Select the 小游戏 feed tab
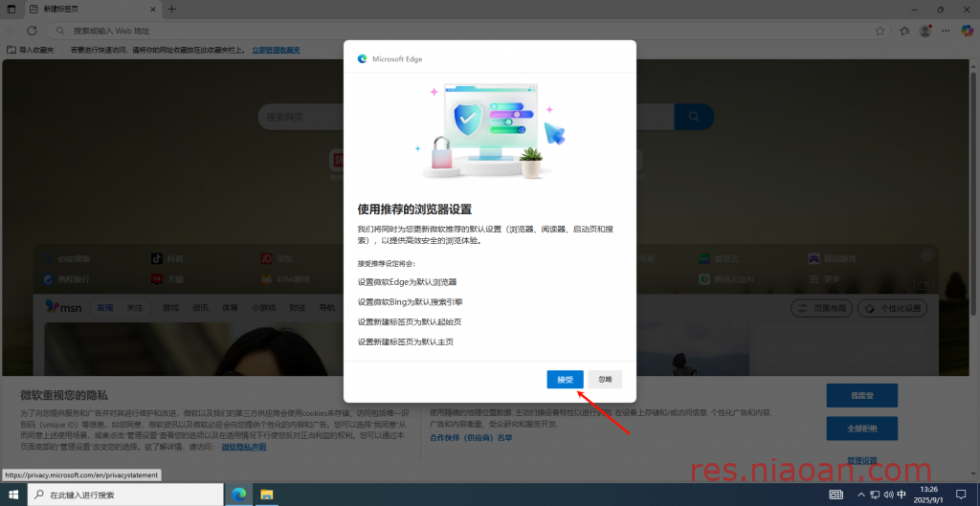Screen dimensions: 980x506 tap(263, 308)
